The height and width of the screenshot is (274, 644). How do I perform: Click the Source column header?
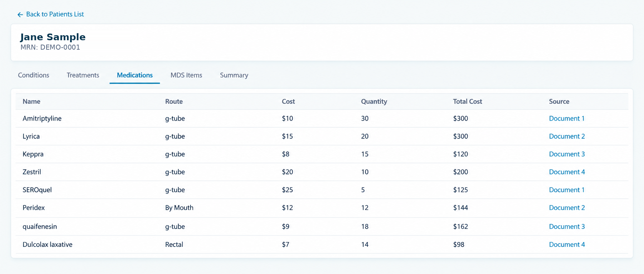[x=559, y=101]
